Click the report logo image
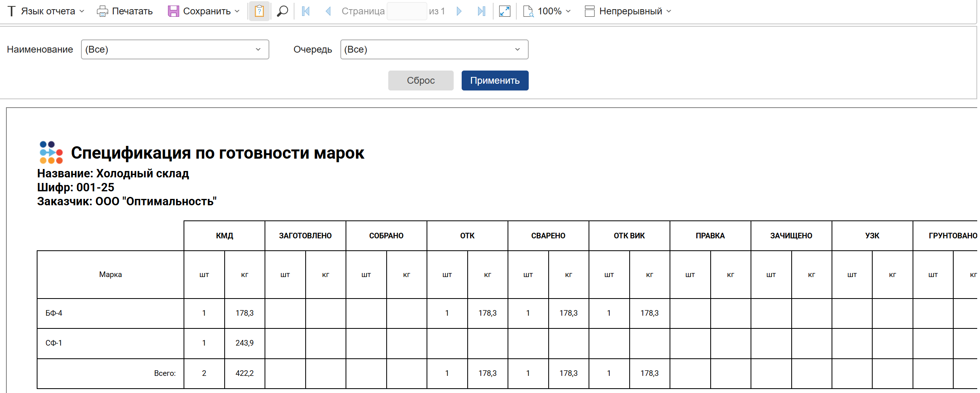 click(x=51, y=153)
